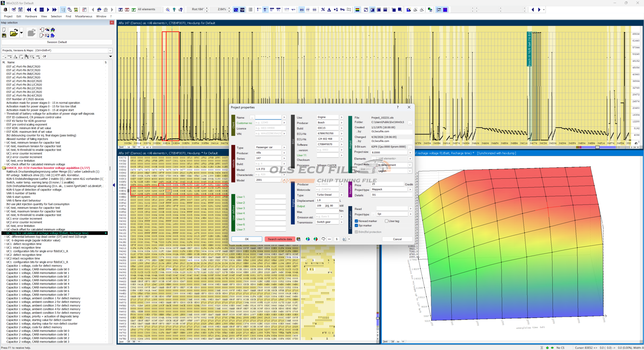Click the green P box icon
Screen dimensions: 644x350
point(133,10)
